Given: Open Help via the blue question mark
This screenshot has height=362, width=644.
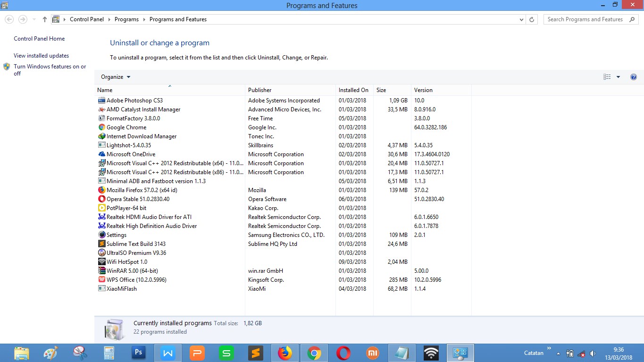Looking at the screenshot, I should pos(634,77).
